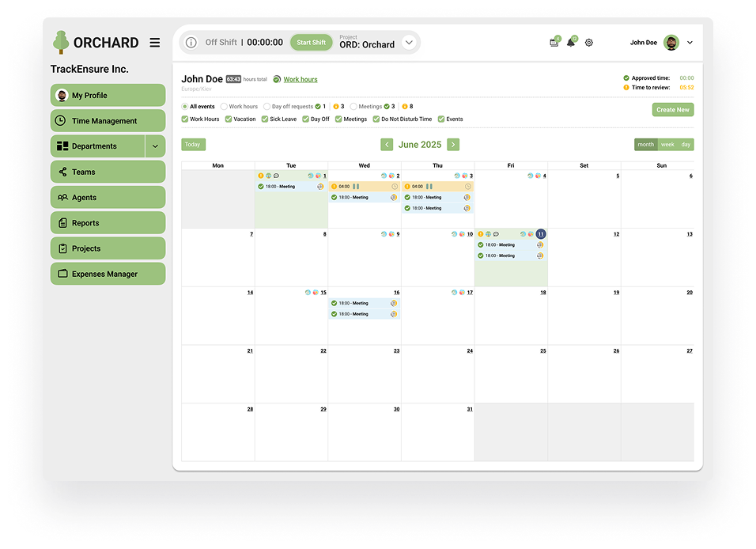The width and height of the screenshot is (756, 549).
Task: Open the user menu chevron
Action: [x=690, y=43]
